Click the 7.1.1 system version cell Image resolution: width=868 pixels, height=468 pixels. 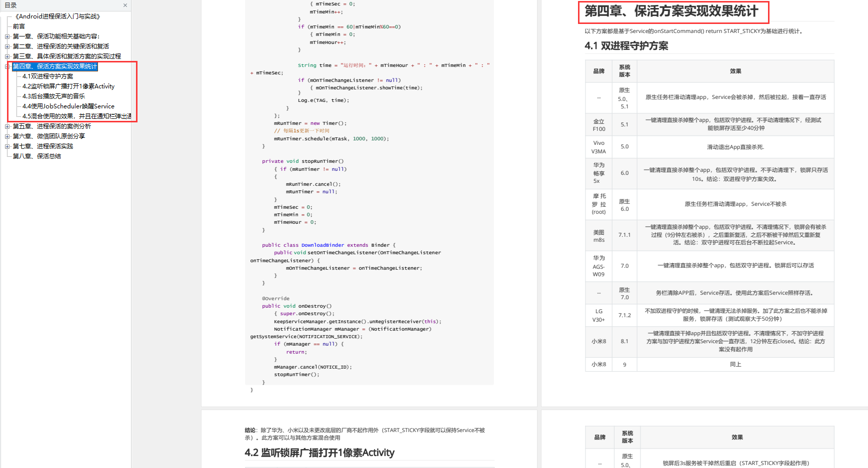pyautogui.click(x=624, y=235)
